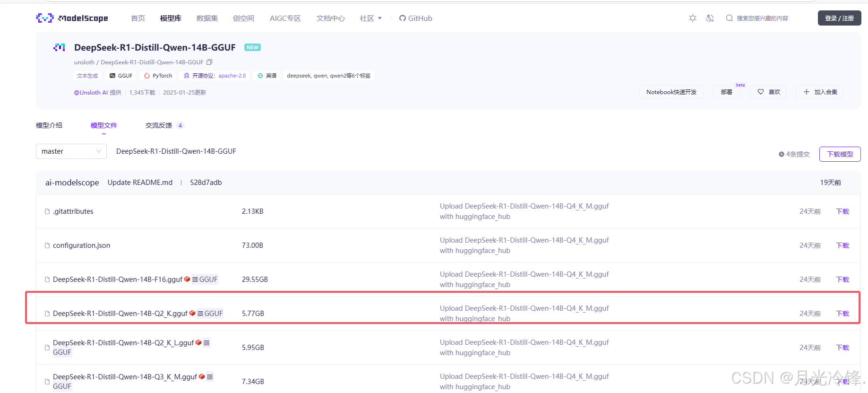Screen dimensions: 868x393
Task: Open DeepSeek-R1-Distill-Qwen-14B-Q2_K_L.gguf file
Action: [123, 343]
